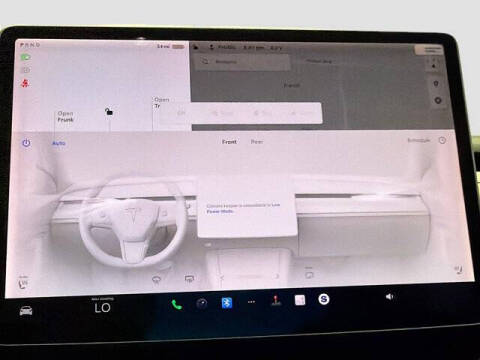The height and width of the screenshot is (360, 480).
Task: Tap the upper map settings icon on the right
Action: coord(436,84)
